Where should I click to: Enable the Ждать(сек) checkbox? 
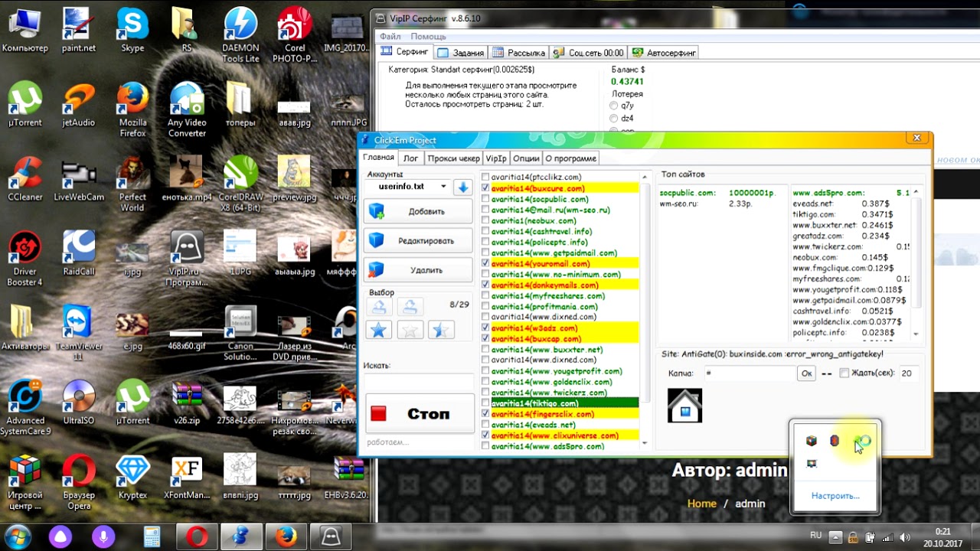(x=844, y=373)
